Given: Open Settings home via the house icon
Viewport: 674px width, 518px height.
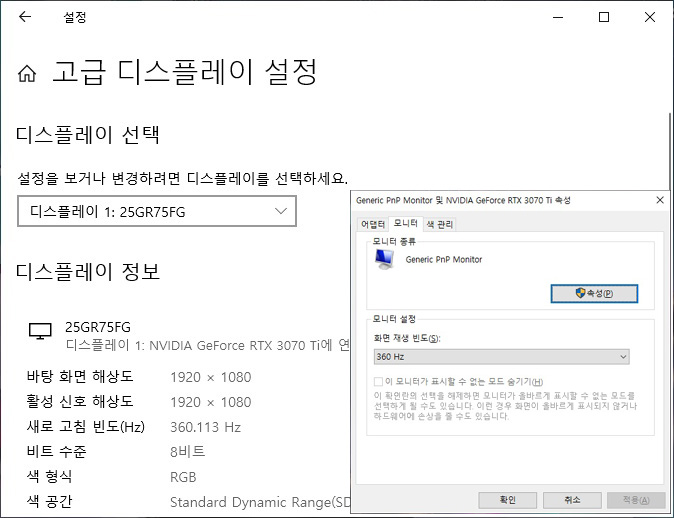Looking at the screenshot, I should pos(27,74).
